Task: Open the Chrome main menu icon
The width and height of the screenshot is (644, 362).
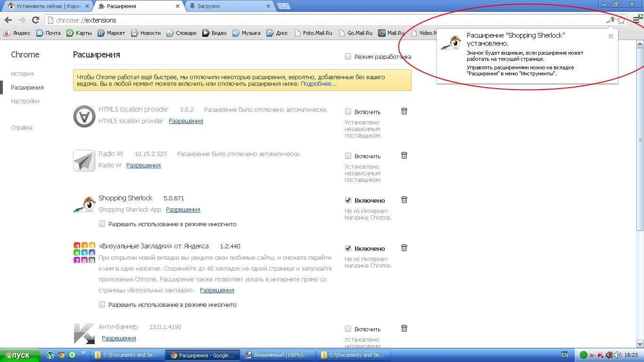Action: point(637,20)
